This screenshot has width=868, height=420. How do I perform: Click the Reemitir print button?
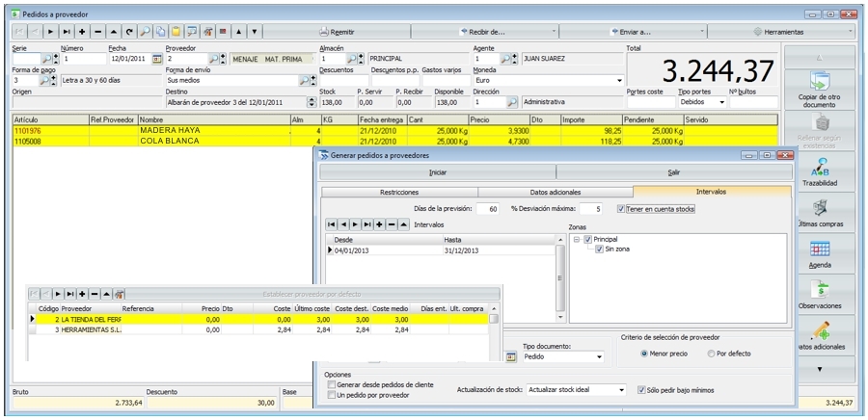(x=338, y=32)
